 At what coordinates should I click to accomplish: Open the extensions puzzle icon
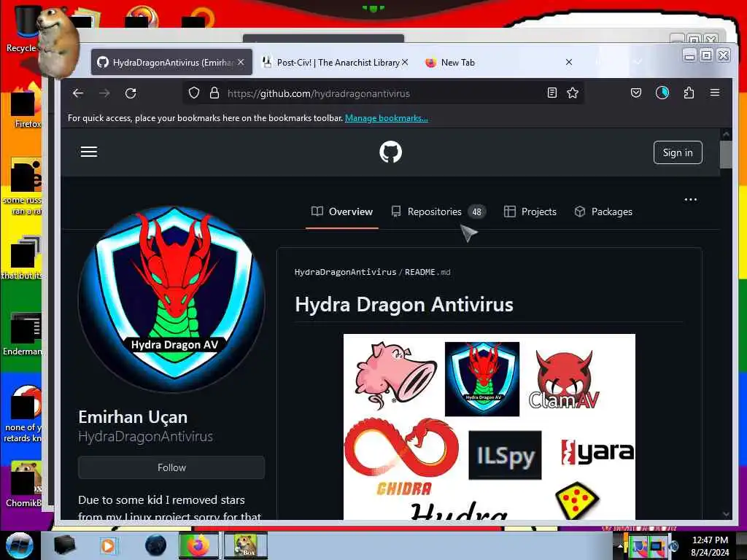(689, 93)
